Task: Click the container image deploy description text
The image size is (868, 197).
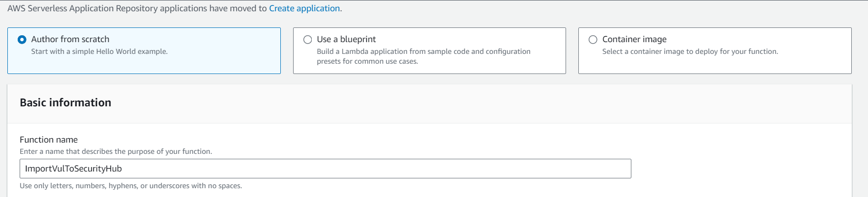Action: tap(690, 51)
